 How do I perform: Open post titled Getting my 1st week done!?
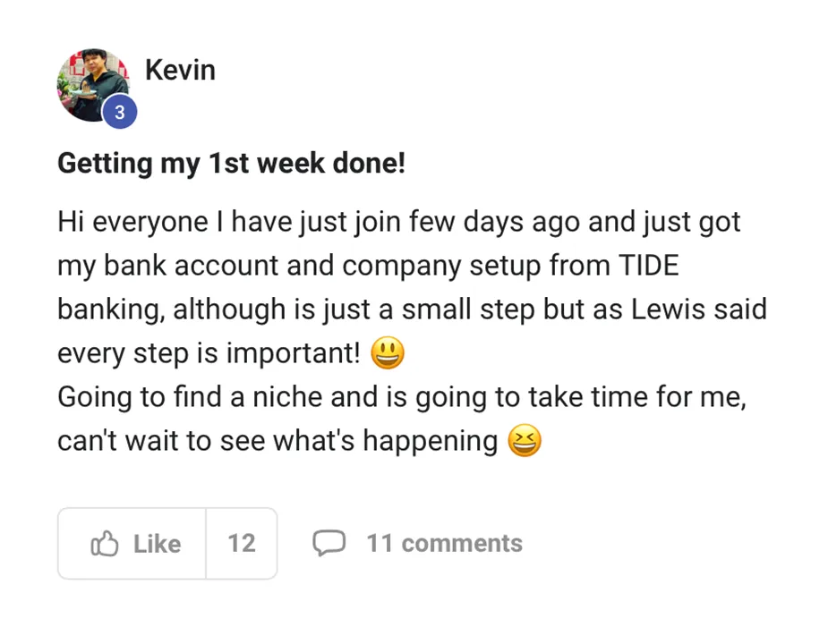231,164
